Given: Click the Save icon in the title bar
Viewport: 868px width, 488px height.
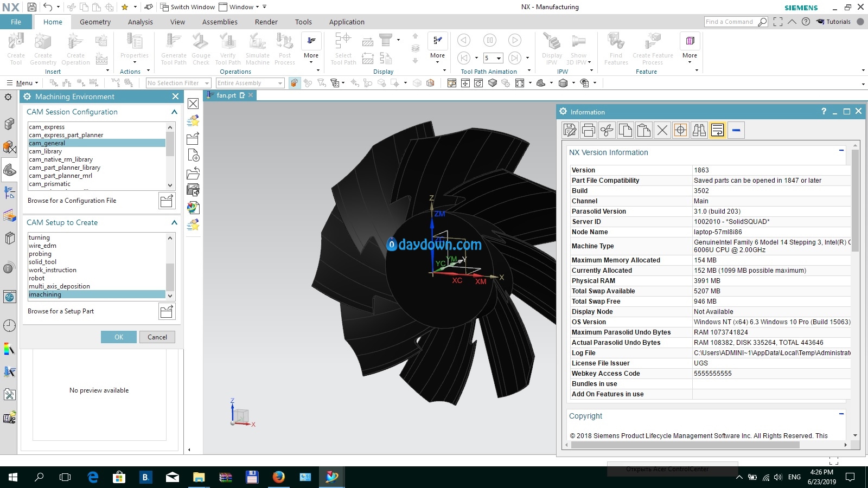Looking at the screenshot, I should point(31,7).
